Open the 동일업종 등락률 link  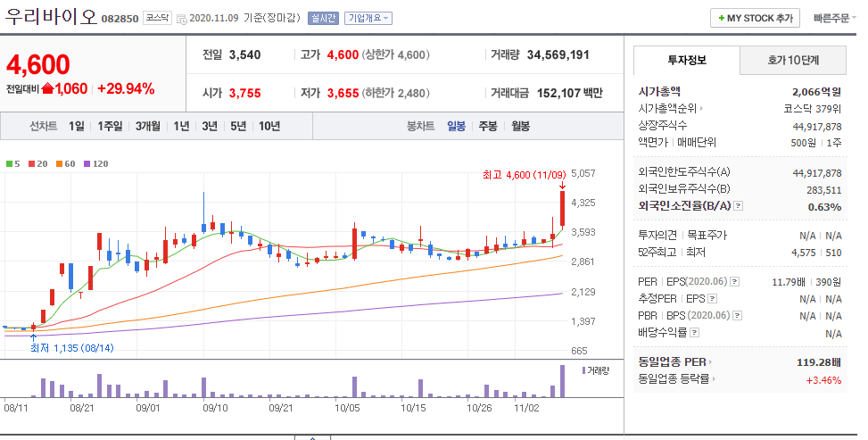(x=676, y=379)
